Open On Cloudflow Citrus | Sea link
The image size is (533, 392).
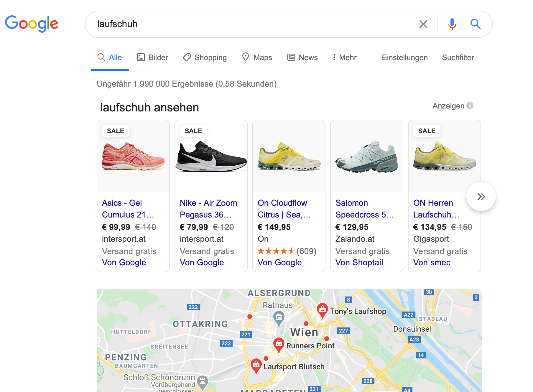point(284,209)
